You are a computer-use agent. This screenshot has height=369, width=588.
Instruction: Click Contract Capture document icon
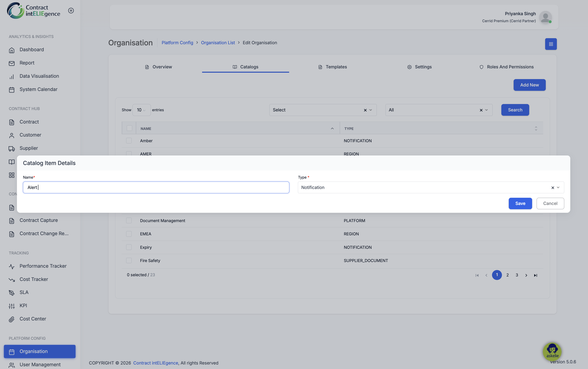(12, 221)
